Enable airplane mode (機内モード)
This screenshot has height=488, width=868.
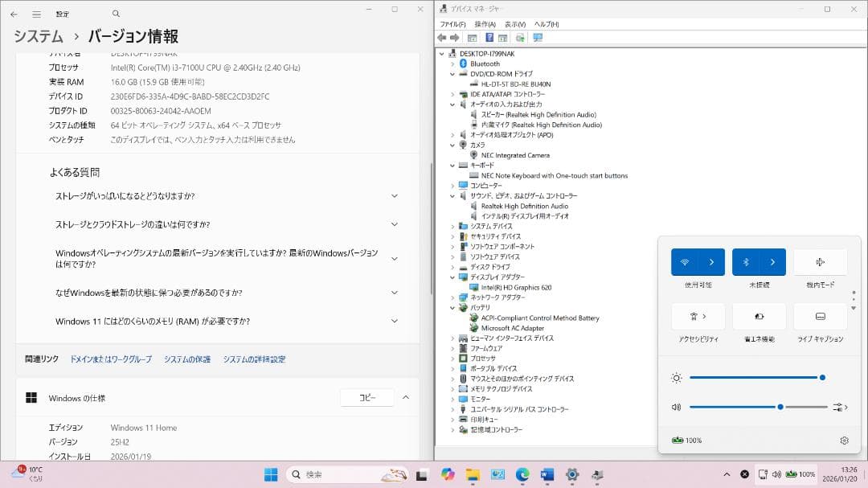(x=820, y=261)
